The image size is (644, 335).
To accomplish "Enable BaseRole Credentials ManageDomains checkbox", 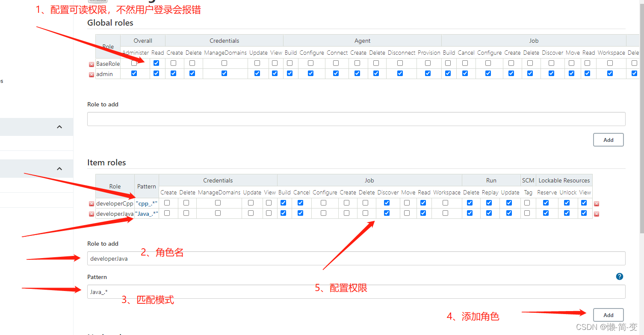I will [x=225, y=63].
